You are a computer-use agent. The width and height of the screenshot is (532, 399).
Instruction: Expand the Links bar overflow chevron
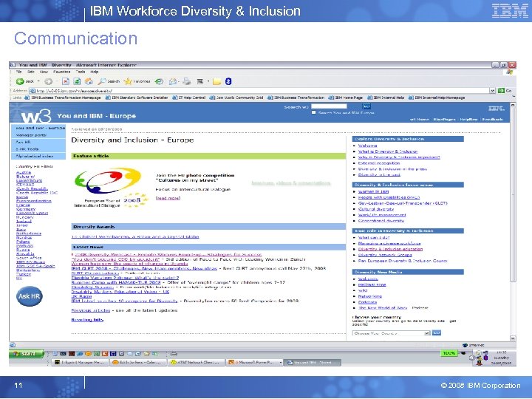(x=514, y=97)
